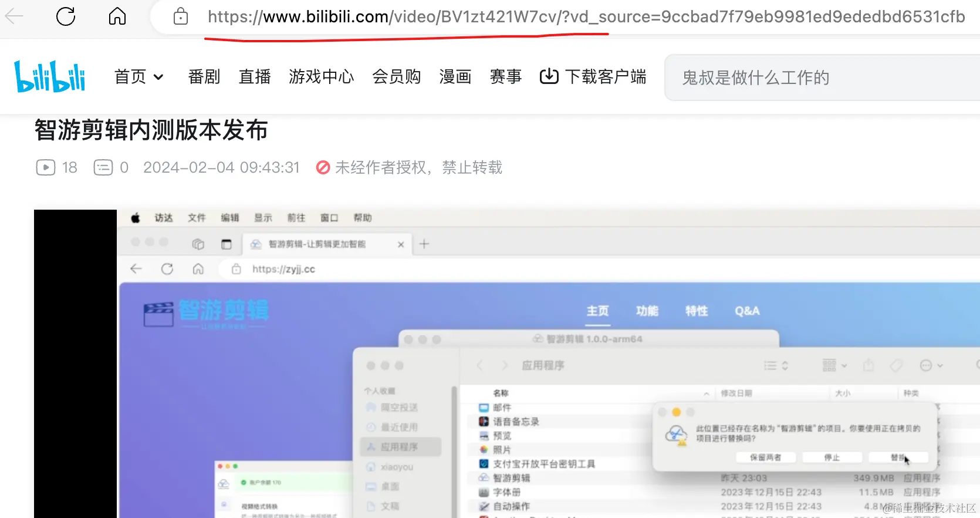Open the 前往 menu in video

click(x=296, y=218)
